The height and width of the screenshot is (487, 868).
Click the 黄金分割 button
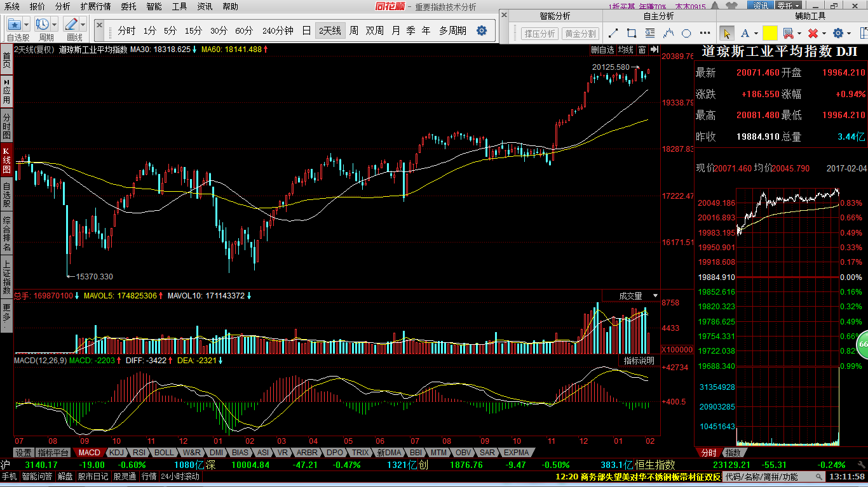580,33
